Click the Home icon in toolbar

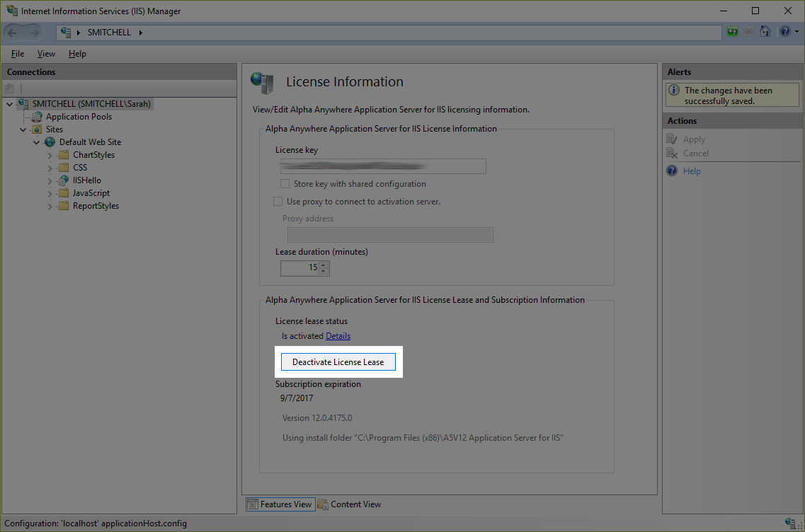[x=765, y=32]
